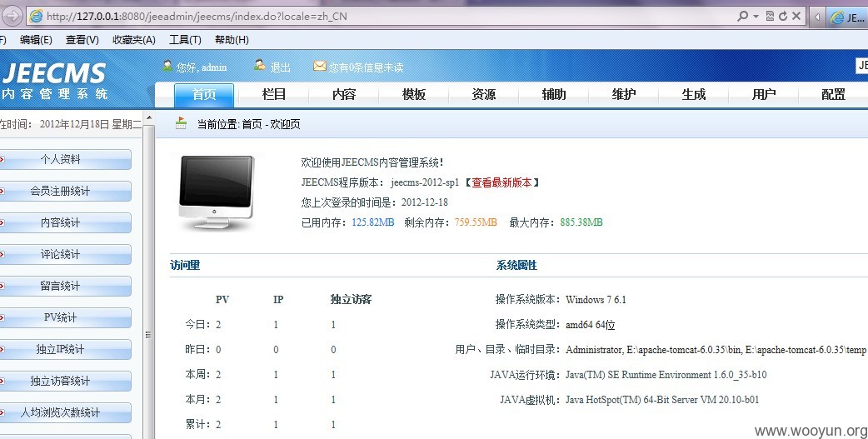This screenshot has height=439, width=868.
Task: Click the 访问量 section heading
Action: click(x=185, y=265)
